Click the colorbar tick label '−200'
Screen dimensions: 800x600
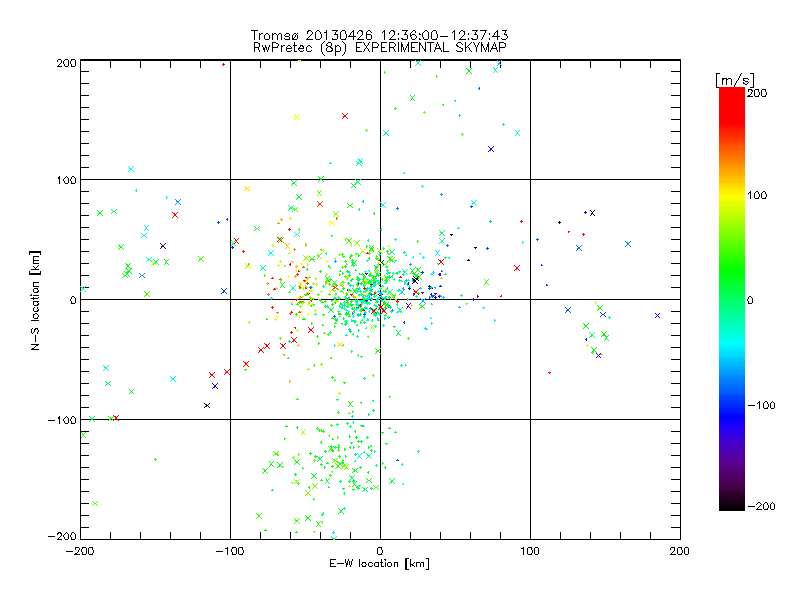click(761, 506)
